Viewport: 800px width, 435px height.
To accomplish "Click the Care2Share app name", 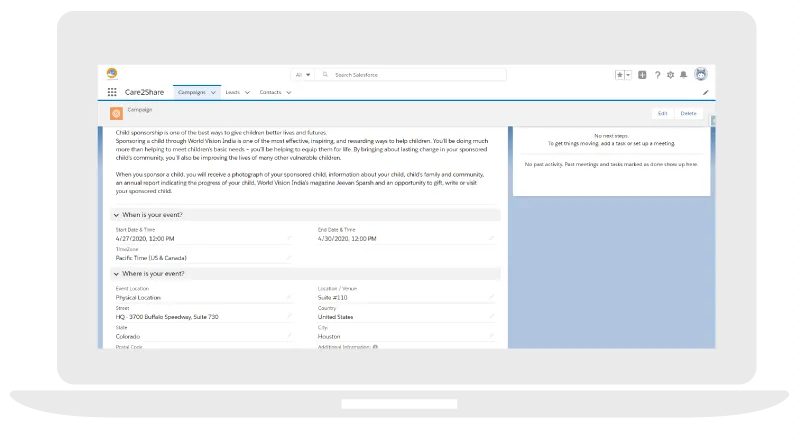I will (144, 92).
